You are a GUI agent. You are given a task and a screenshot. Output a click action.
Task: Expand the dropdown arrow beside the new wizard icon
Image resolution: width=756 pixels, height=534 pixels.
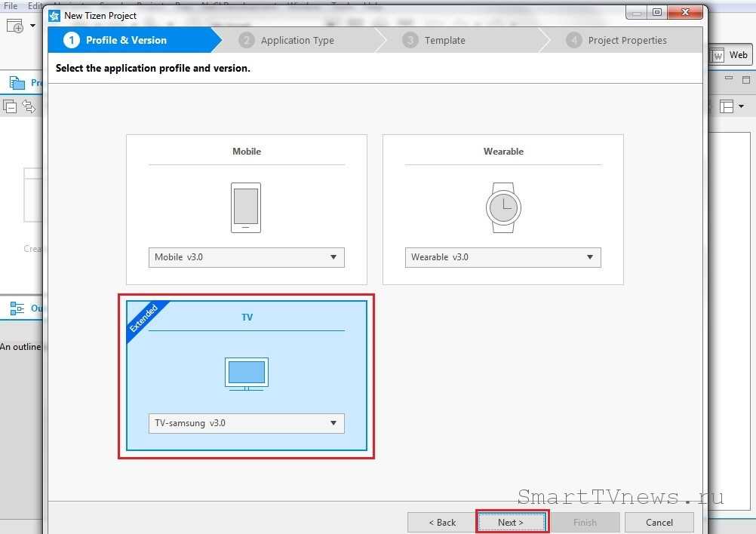[x=33, y=26]
